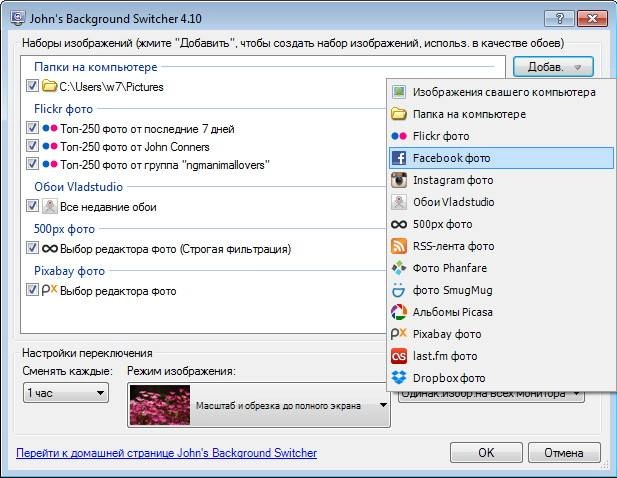This screenshot has height=478, width=617.
Task: Open the 1 час interval dropdown
Action: point(66,393)
